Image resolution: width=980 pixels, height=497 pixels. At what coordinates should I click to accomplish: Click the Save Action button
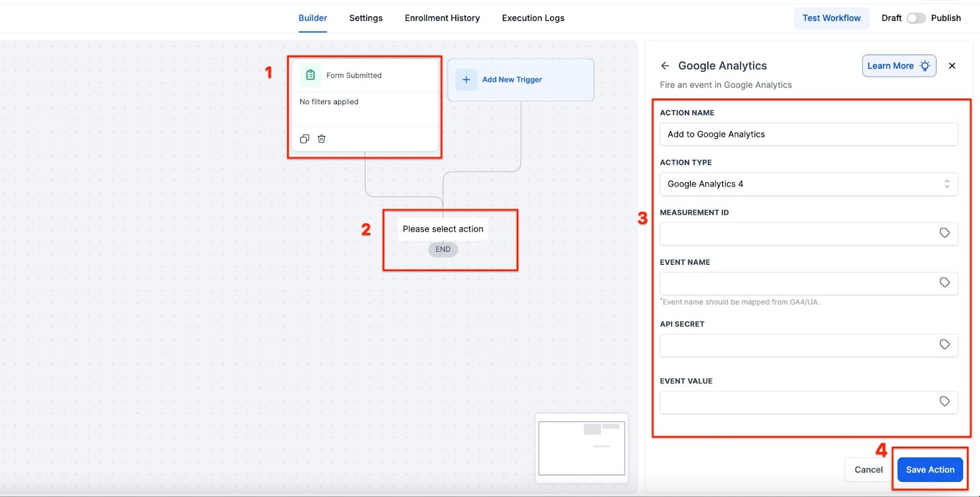[930, 469]
